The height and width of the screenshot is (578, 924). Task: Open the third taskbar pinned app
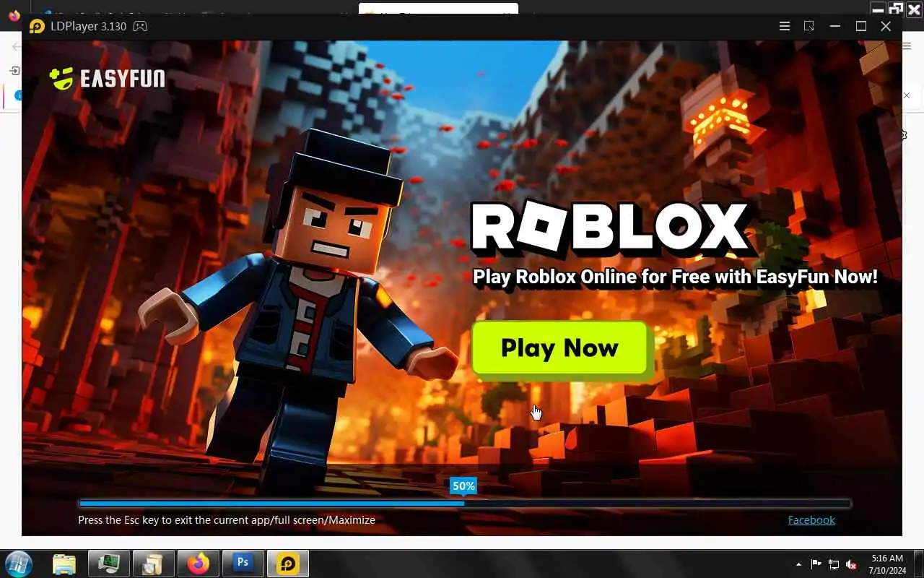pos(152,564)
